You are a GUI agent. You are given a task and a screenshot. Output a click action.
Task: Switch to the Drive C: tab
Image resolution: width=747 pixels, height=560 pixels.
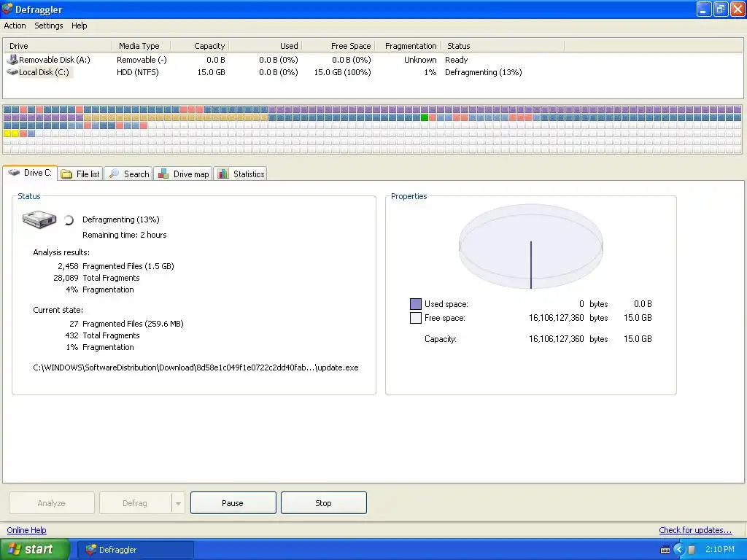click(30, 173)
